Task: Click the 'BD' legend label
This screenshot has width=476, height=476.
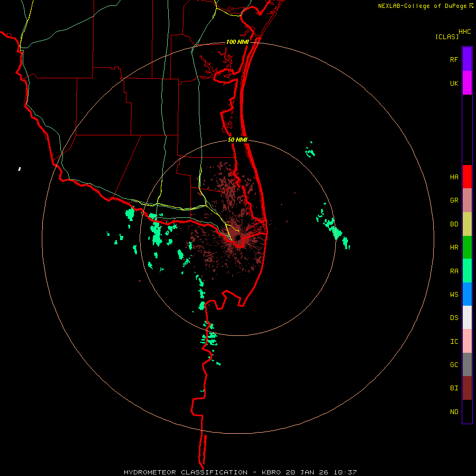Action: coord(454,224)
